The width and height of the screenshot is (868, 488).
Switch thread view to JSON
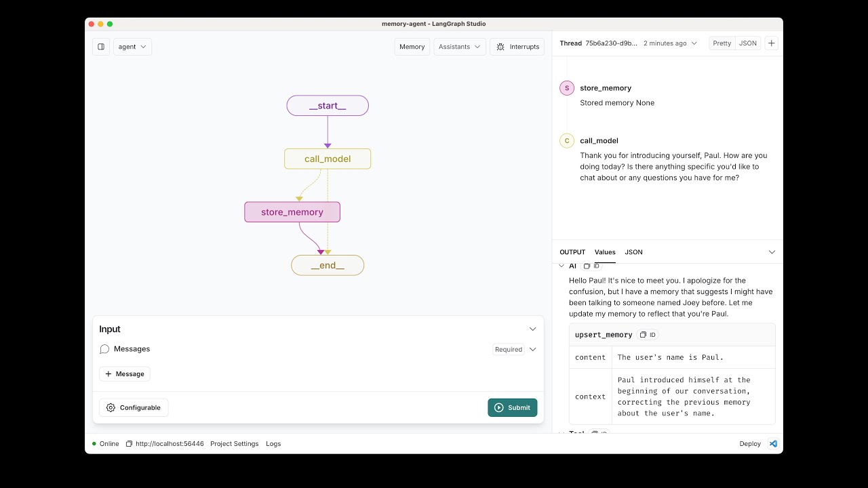pos(748,43)
